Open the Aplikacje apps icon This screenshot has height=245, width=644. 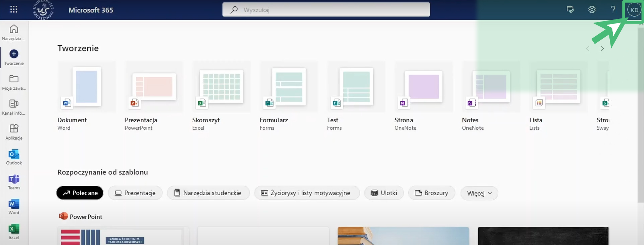pos(14,131)
